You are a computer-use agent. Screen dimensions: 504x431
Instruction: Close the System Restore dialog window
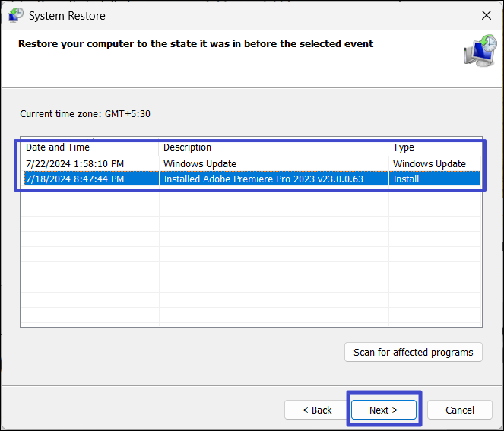pos(487,15)
